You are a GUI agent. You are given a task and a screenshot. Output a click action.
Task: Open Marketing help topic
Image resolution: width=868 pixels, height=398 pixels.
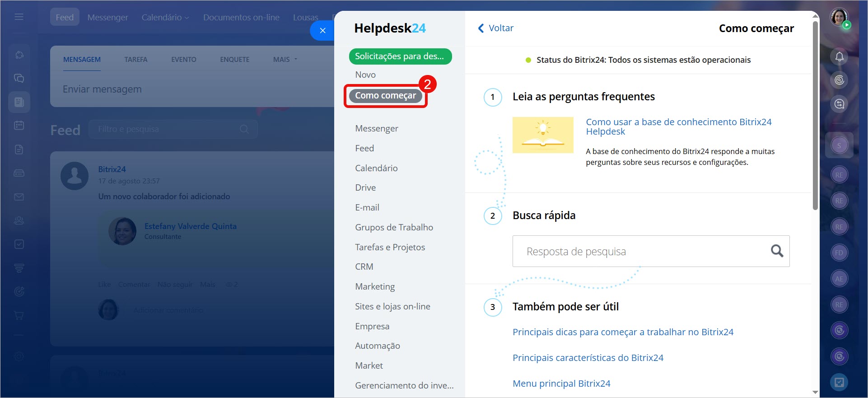375,286
